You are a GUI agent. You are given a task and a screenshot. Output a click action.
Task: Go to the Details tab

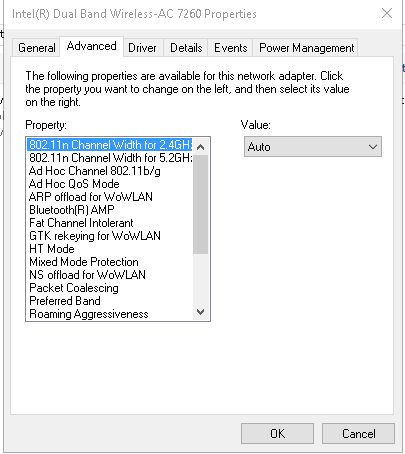(x=186, y=48)
